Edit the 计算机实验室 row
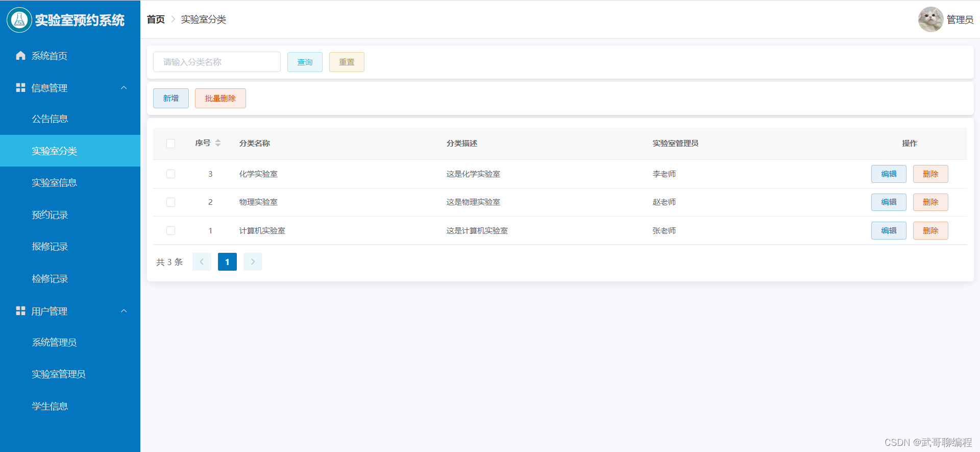Viewport: 980px width, 452px height. (889, 231)
